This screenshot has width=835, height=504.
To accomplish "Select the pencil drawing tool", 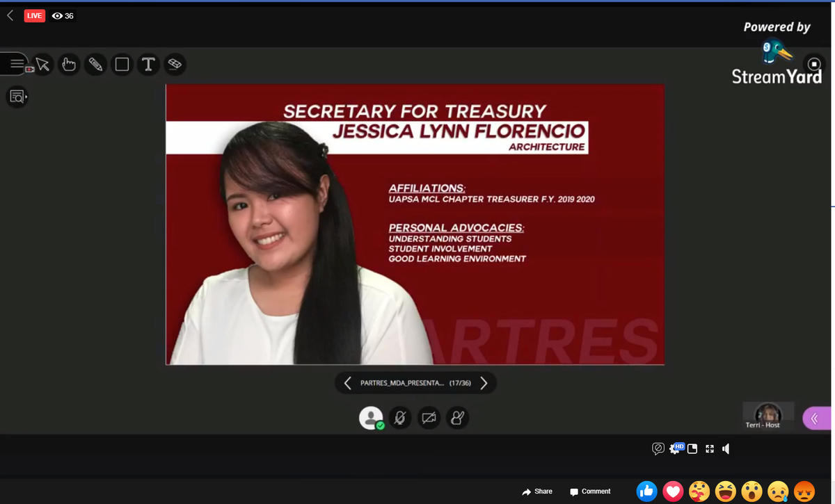I will 95,65.
